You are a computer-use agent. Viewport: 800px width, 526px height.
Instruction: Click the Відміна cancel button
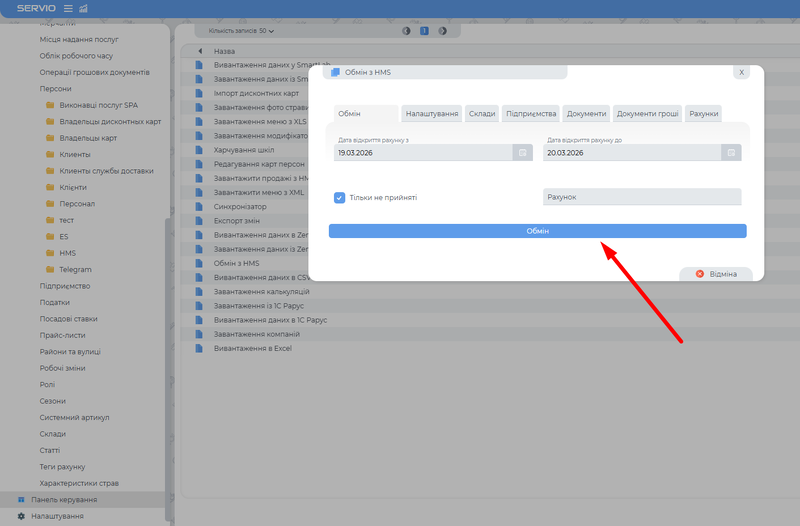pyautogui.click(x=716, y=274)
